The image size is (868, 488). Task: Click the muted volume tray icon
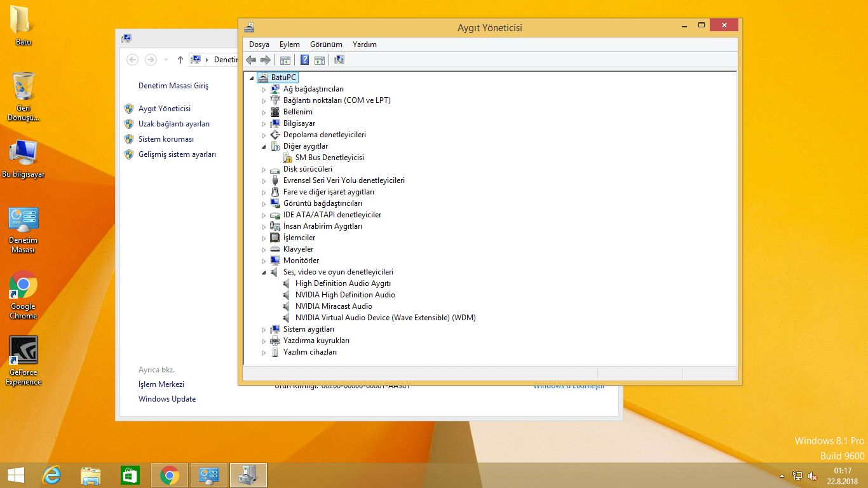click(x=812, y=475)
